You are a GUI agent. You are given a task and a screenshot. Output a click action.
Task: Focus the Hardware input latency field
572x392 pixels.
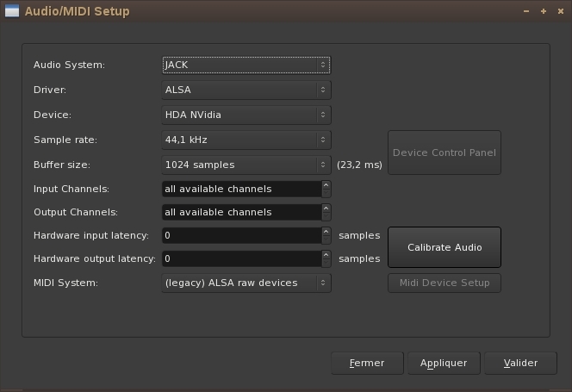click(240, 235)
